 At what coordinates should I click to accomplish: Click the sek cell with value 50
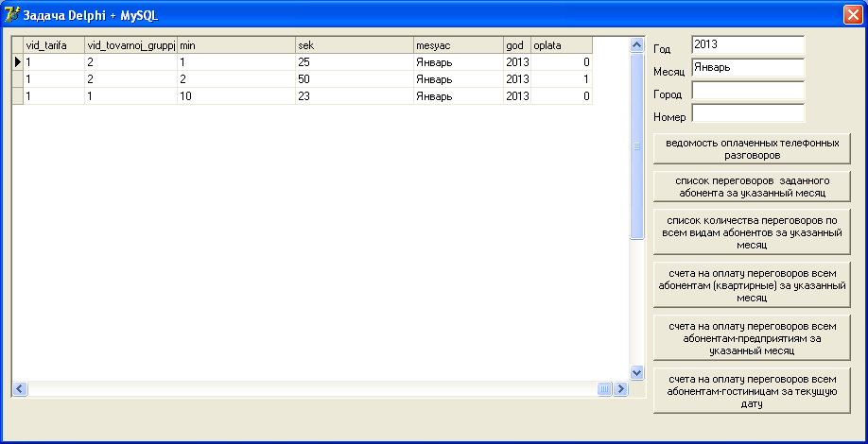tap(355, 79)
